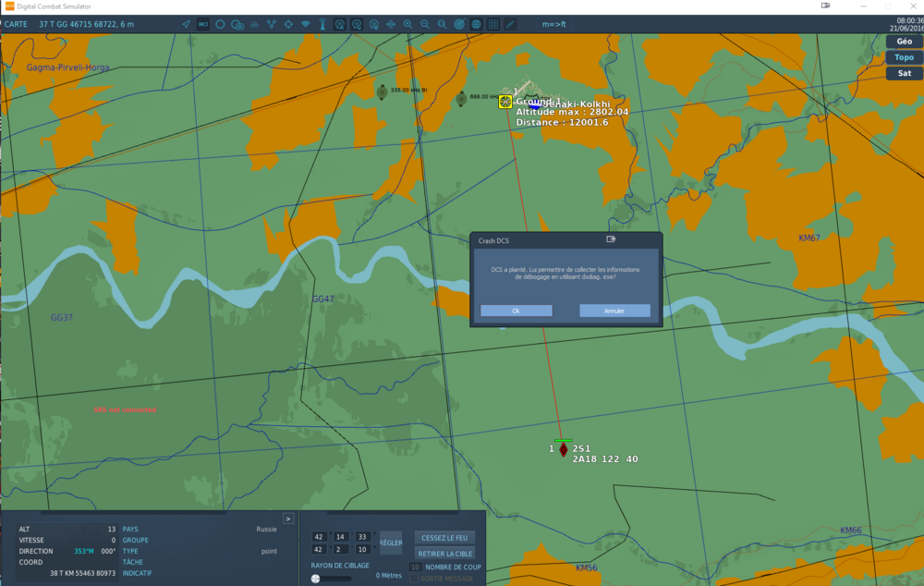Screen dimensions: 924x586
Task: Click the RÉGLER button
Action: 391,543
